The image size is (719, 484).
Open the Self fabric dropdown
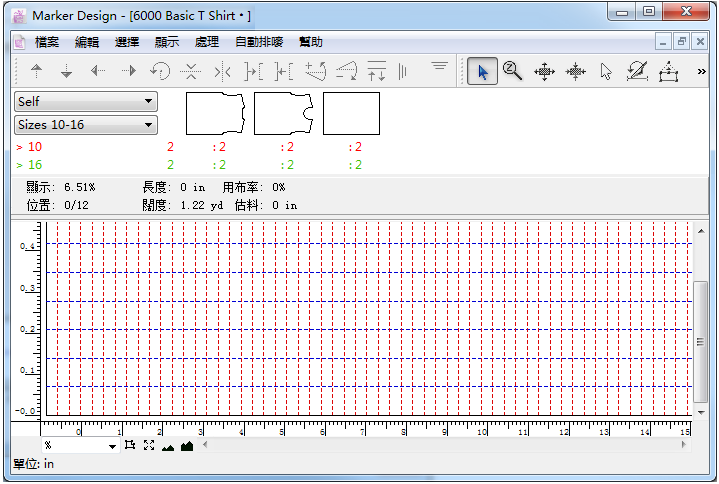tap(86, 101)
